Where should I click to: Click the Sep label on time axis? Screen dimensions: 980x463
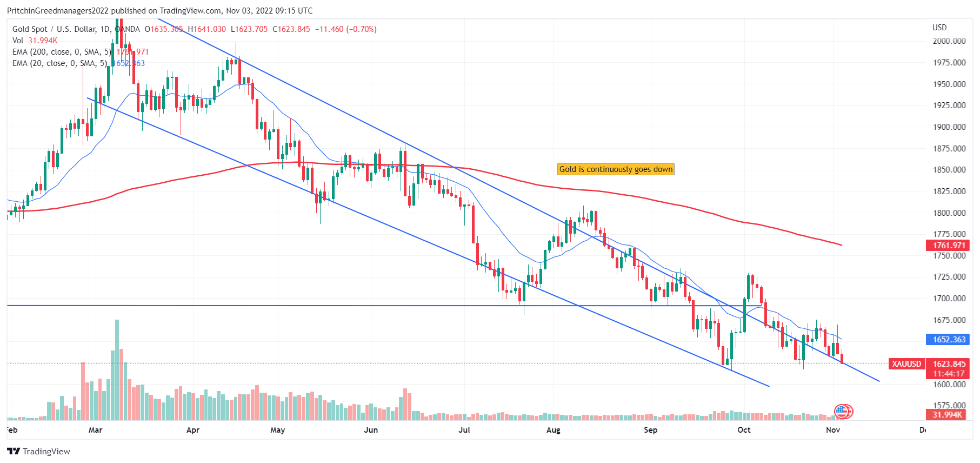point(650,430)
